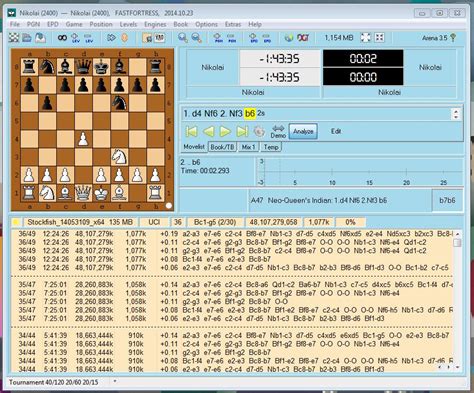Click the engine output vertical scrollbar
The width and height of the screenshot is (474, 393).
(x=457, y=300)
